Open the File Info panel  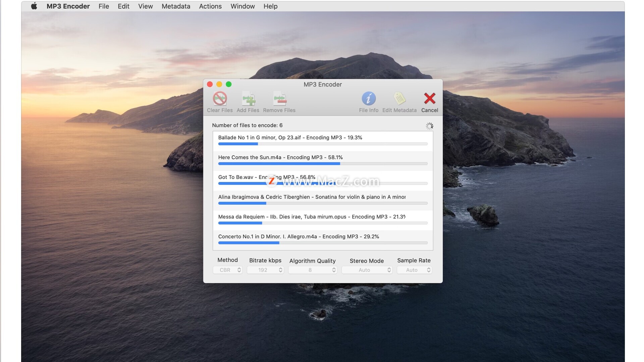tap(369, 99)
